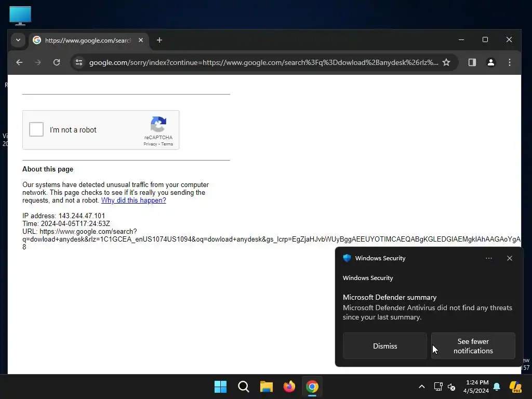532x399 pixels.
Task: Open the Windows Start menu
Action: 220,387
